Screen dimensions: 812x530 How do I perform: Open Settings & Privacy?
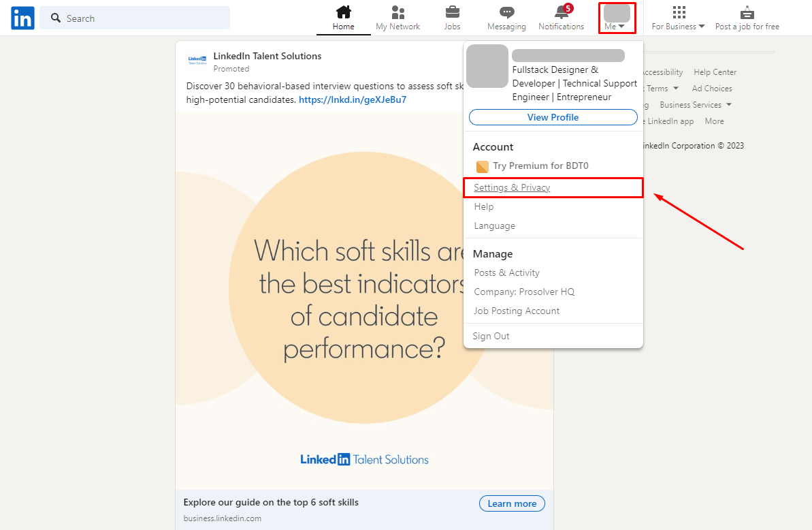(511, 187)
